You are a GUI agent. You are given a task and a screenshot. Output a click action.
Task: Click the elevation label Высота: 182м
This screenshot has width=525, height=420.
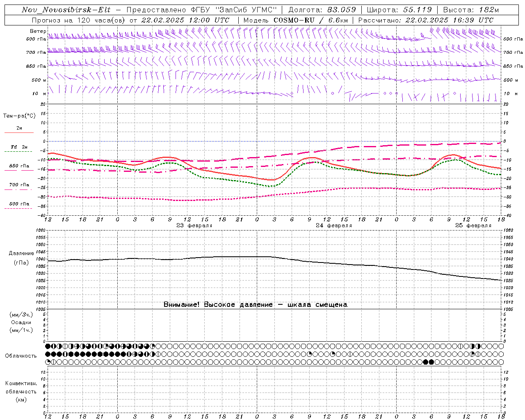(471, 10)
